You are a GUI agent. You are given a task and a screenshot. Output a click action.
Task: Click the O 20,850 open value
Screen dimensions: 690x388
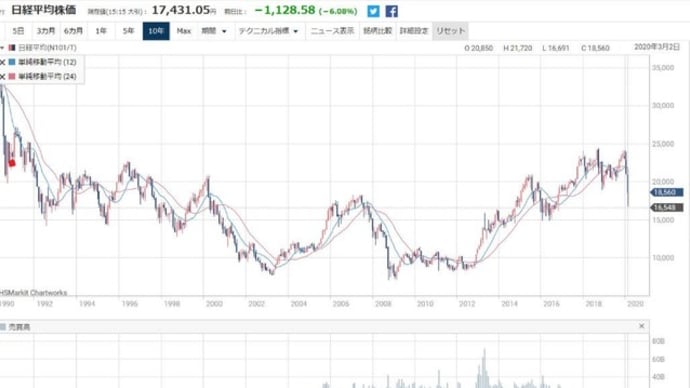479,48
